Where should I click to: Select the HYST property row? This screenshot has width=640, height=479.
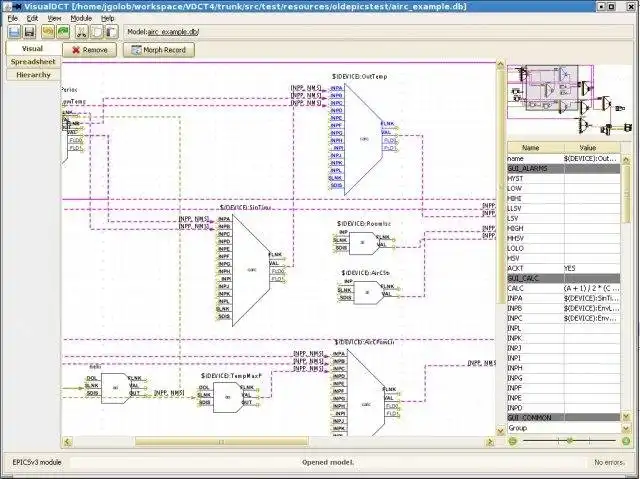click(x=564, y=178)
